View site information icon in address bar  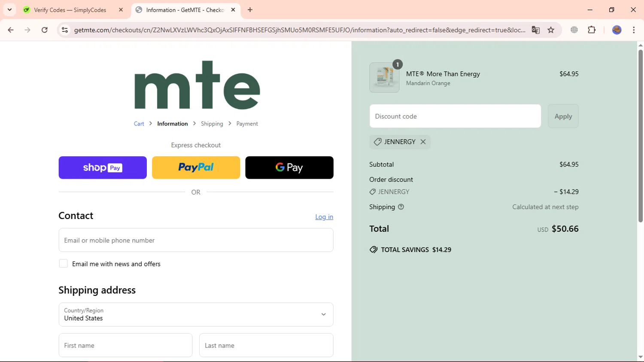[65, 30]
